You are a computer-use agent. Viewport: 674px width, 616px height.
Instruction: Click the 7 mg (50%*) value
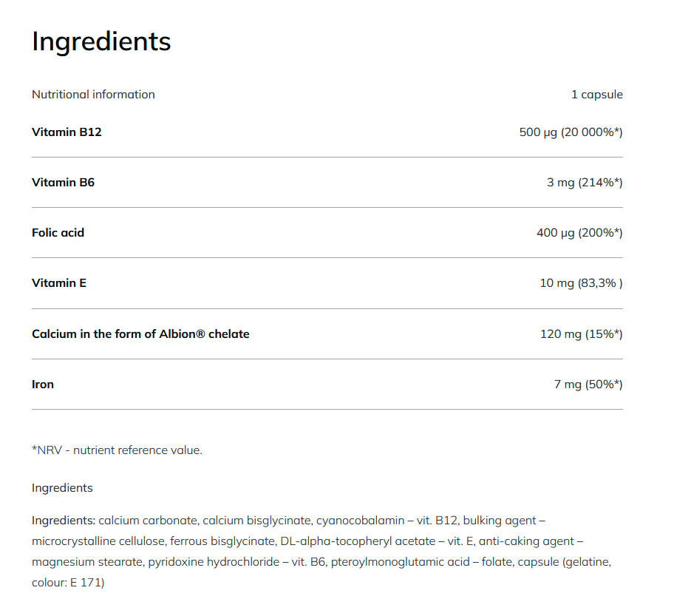pos(588,384)
